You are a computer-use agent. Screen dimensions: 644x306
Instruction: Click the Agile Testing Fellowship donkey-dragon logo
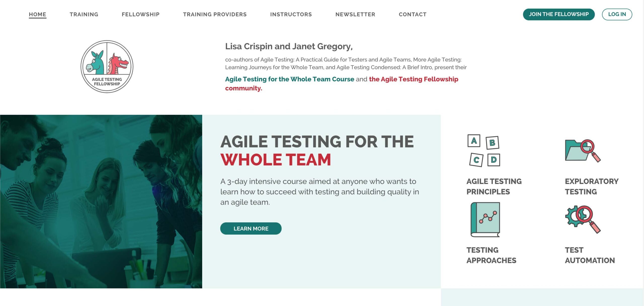coord(107,66)
